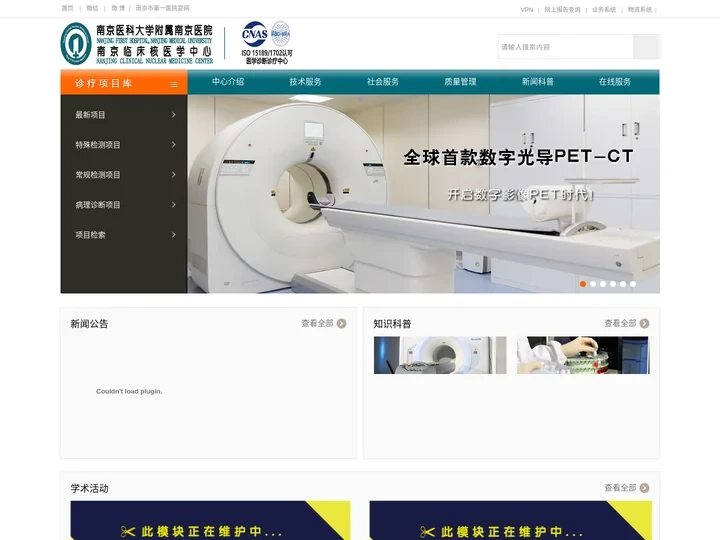Select the fifth carousel dot

[x=623, y=284]
